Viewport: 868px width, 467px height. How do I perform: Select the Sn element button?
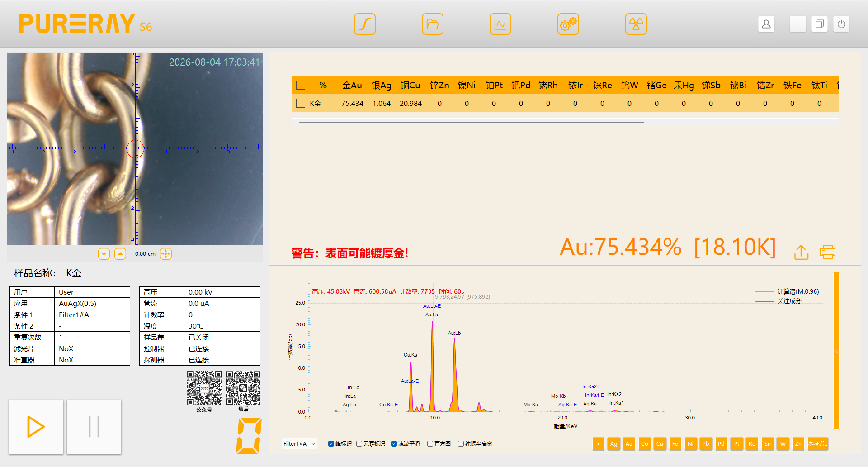(x=767, y=444)
